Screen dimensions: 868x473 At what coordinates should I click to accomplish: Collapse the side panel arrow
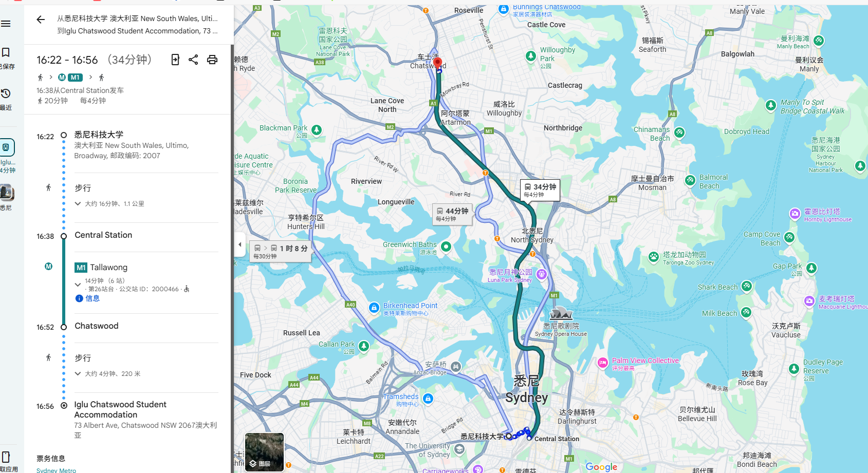click(239, 244)
